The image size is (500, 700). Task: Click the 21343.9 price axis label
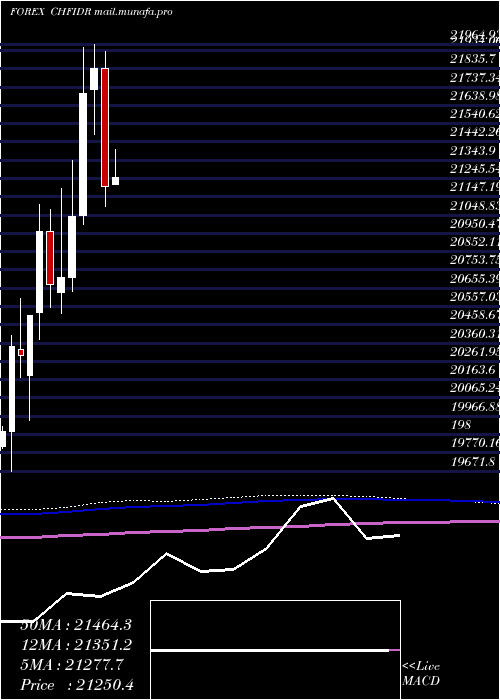click(x=473, y=150)
